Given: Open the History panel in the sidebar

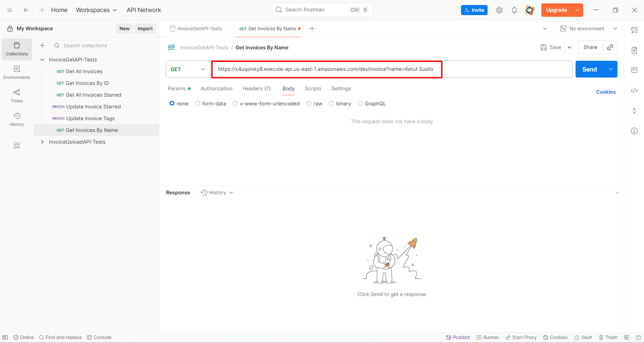Looking at the screenshot, I should [x=16, y=119].
